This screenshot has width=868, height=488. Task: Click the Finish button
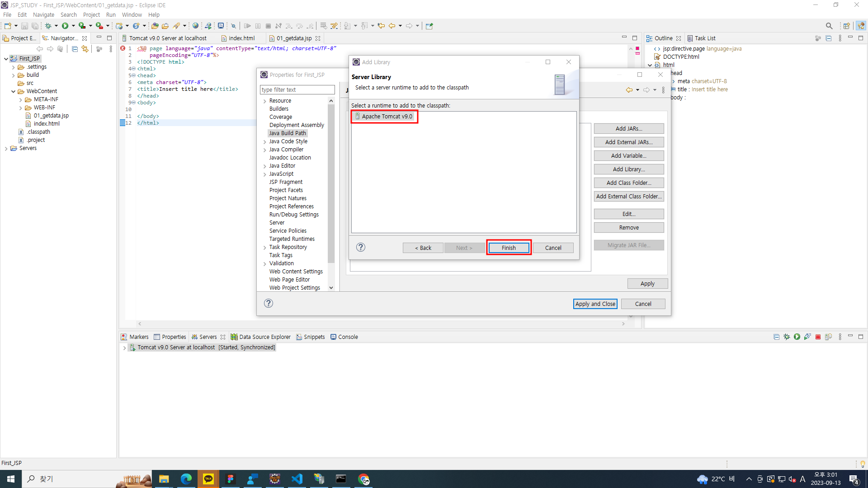tap(508, 248)
